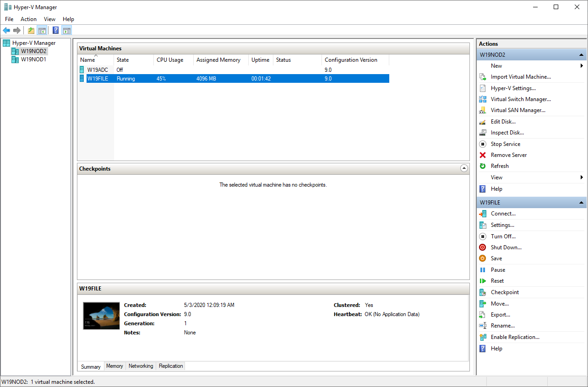Select the Hyper-V Manager root node

click(x=34, y=43)
